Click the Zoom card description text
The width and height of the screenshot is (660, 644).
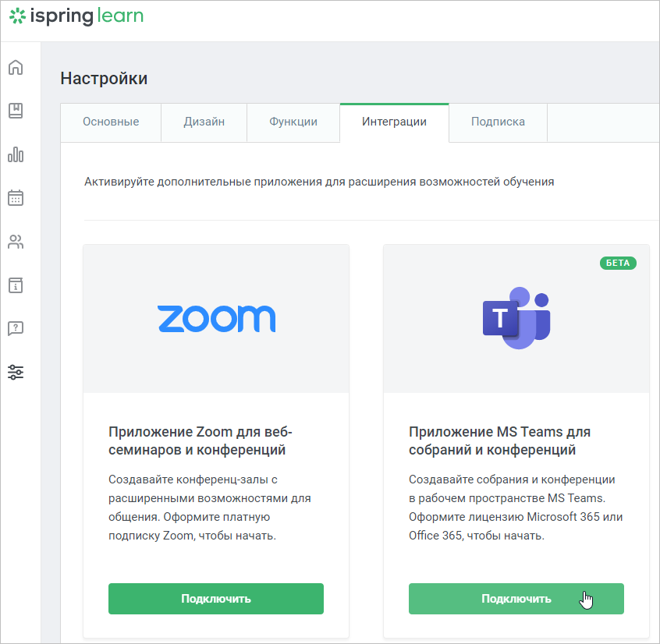[x=210, y=508]
